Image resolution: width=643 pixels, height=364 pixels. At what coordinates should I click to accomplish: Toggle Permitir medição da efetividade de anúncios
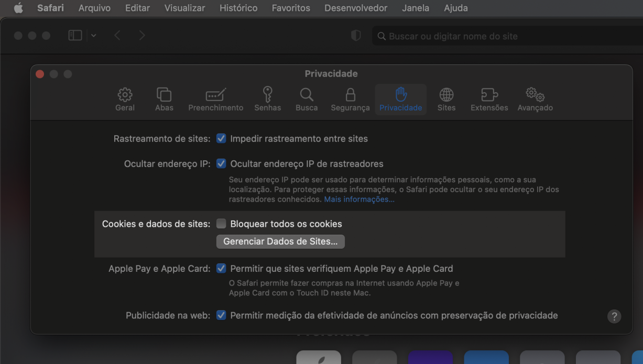pyautogui.click(x=221, y=315)
